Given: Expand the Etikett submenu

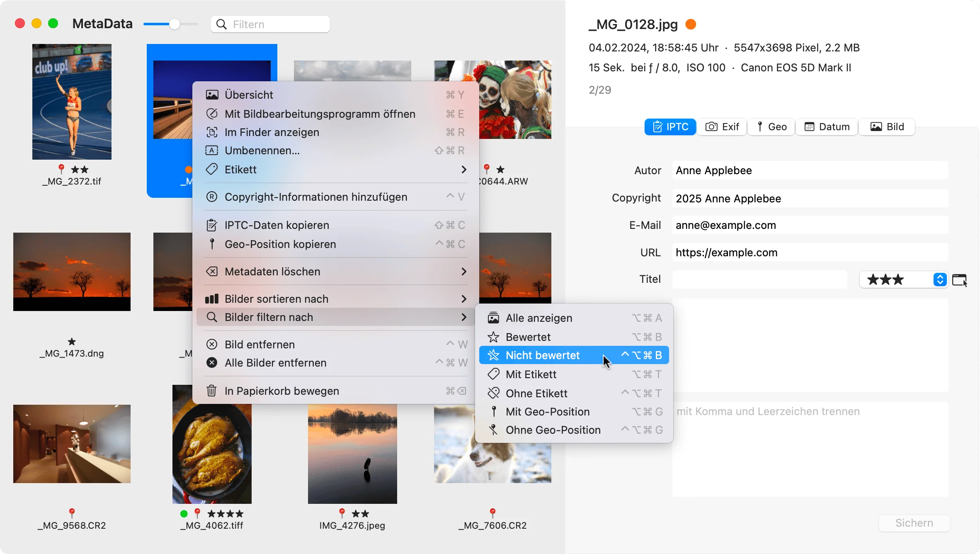Looking at the screenshot, I should 336,170.
